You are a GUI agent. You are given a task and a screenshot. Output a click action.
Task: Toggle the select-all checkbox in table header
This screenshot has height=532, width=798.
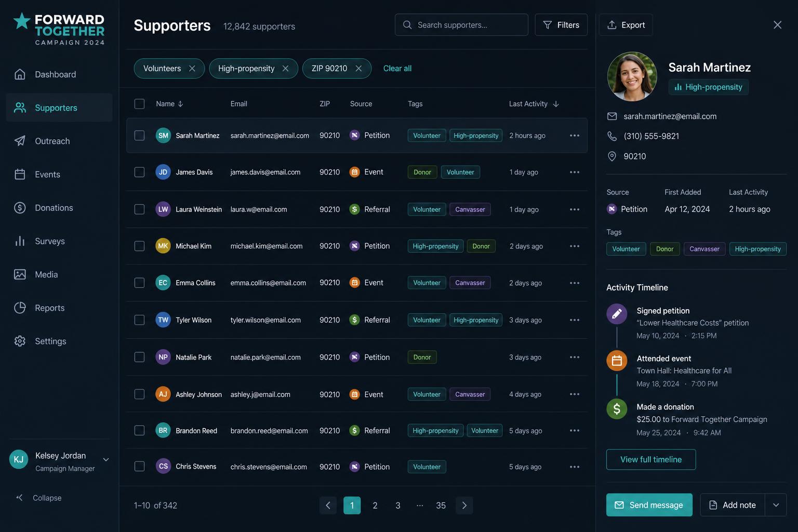click(x=139, y=104)
